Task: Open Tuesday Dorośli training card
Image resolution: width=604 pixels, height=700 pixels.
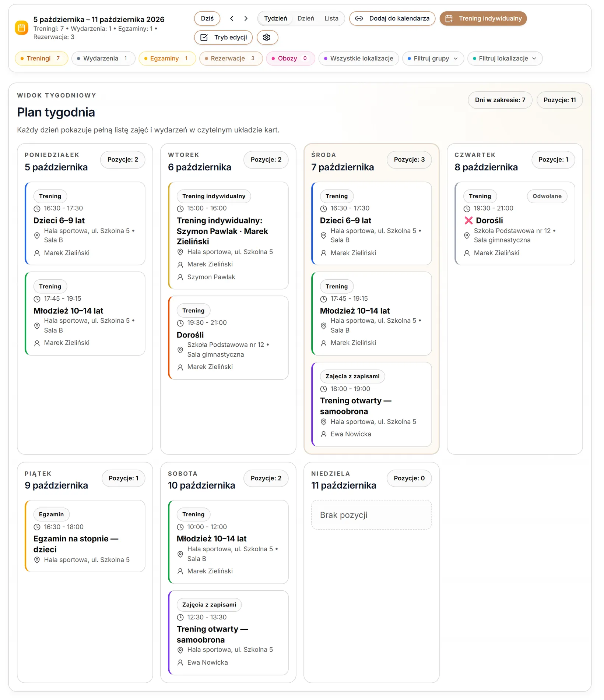Action: (228, 338)
